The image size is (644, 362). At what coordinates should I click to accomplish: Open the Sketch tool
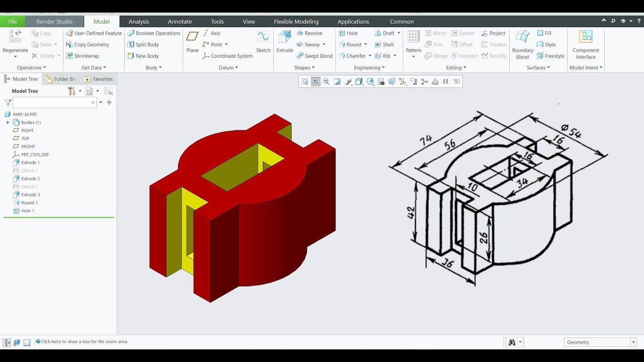tap(263, 41)
